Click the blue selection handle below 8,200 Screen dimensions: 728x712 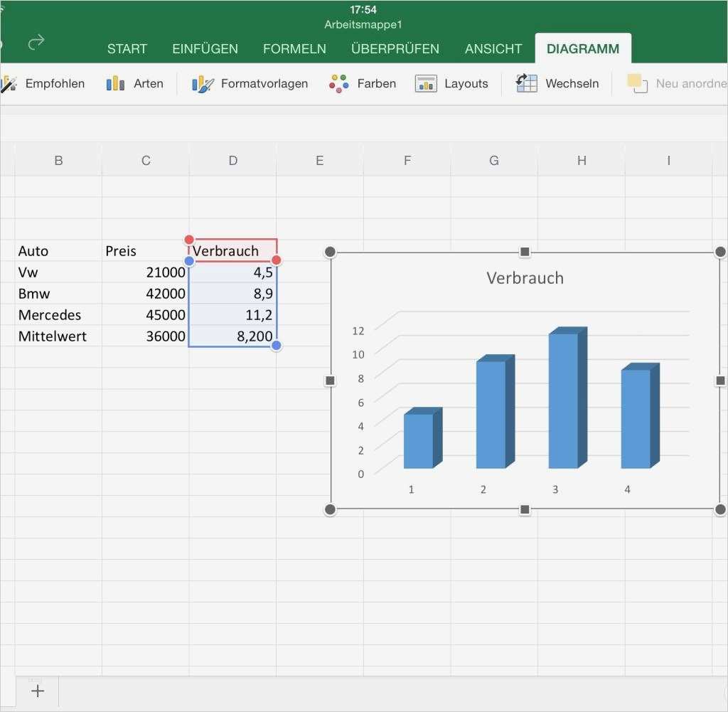(x=277, y=345)
